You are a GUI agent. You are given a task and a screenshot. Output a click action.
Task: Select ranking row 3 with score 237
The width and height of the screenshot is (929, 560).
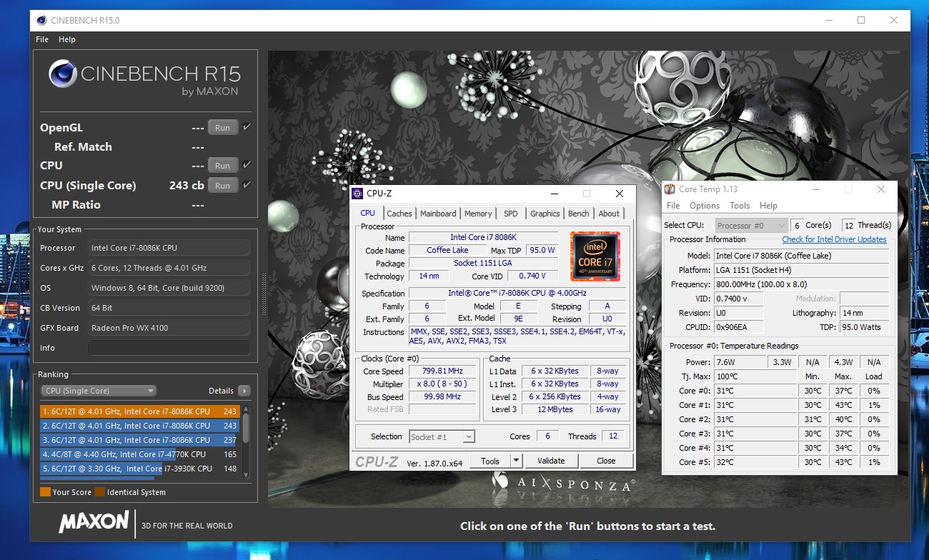pyautogui.click(x=139, y=440)
